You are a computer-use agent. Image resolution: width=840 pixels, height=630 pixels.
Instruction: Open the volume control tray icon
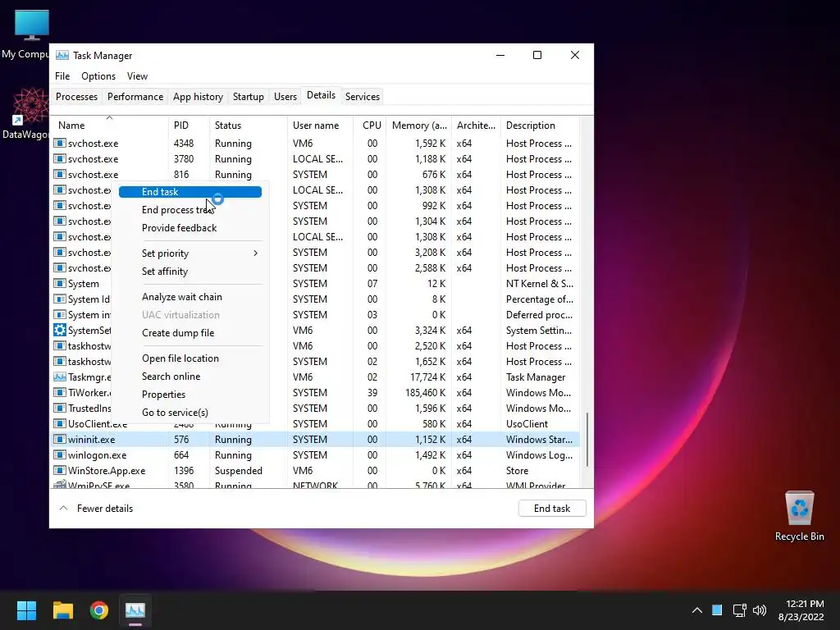(x=760, y=610)
